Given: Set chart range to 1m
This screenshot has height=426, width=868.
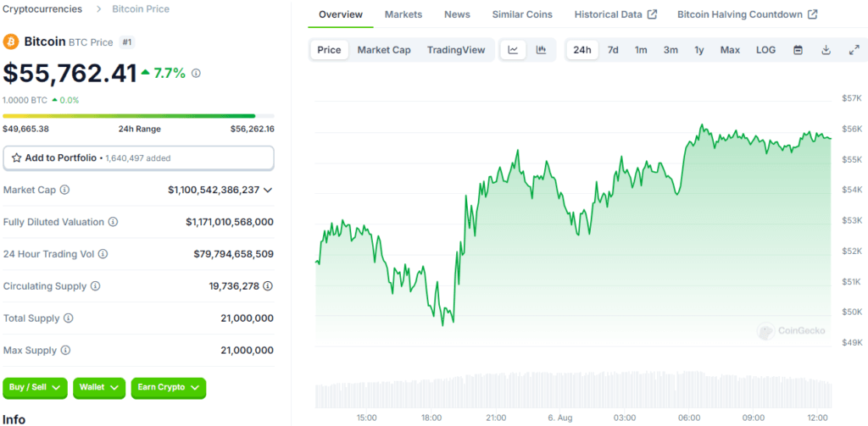Looking at the screenshot, I should [641, 50].
